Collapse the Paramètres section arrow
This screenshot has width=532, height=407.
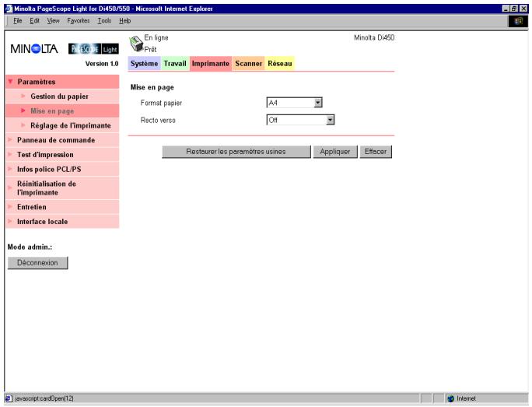(11, 82)
